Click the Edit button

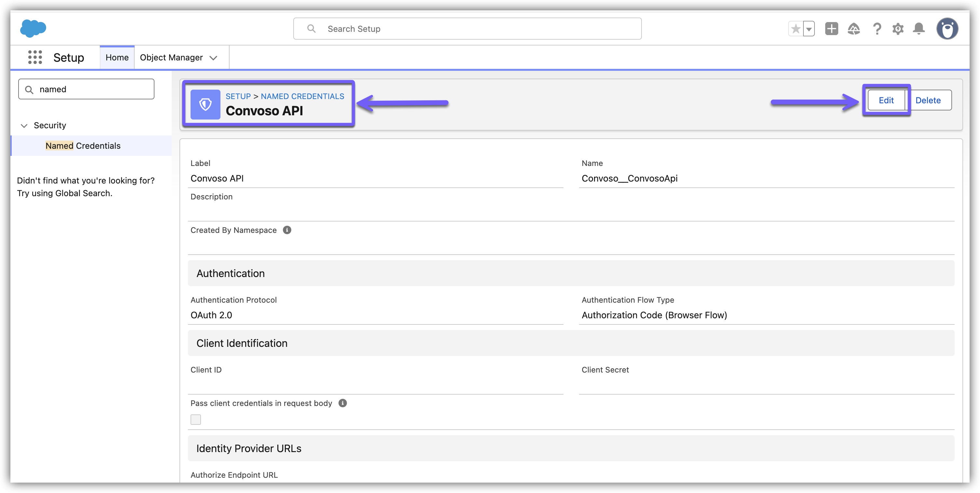pos(886,100)
